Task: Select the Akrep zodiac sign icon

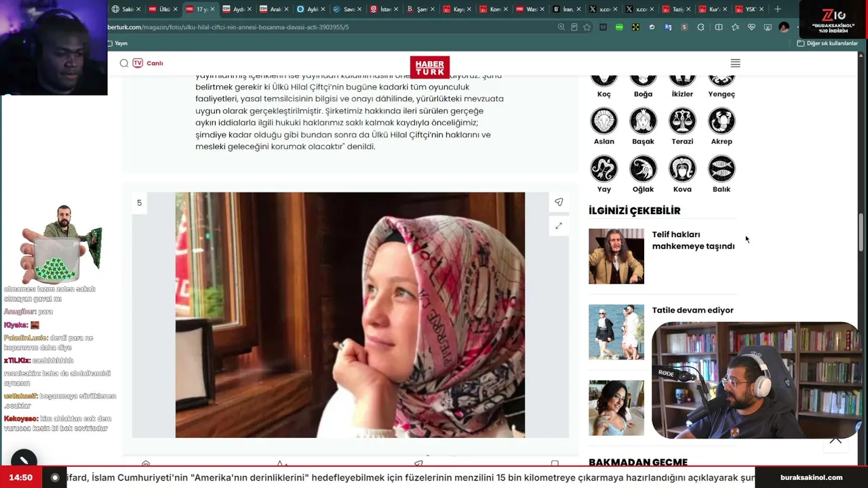Action: point(722,121)
